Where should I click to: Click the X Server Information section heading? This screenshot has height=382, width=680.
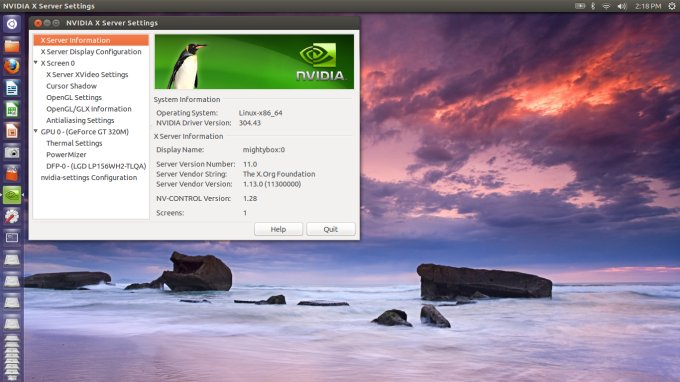tap(189, 136)
